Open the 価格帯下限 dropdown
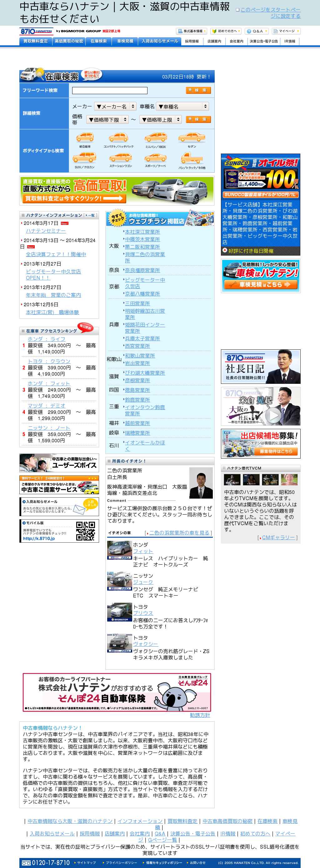Viewport: 320px width, 868px height. 107,119
